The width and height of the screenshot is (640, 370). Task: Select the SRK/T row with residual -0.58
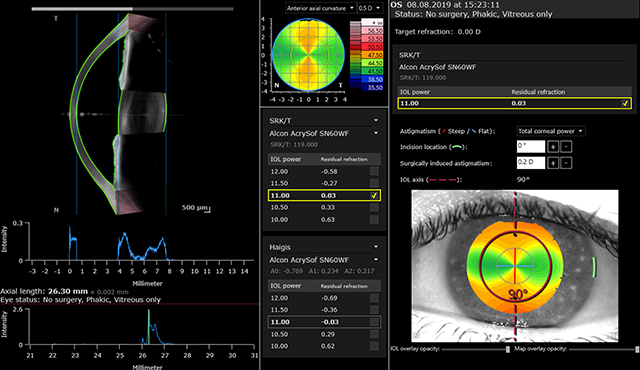pos(324,171)
